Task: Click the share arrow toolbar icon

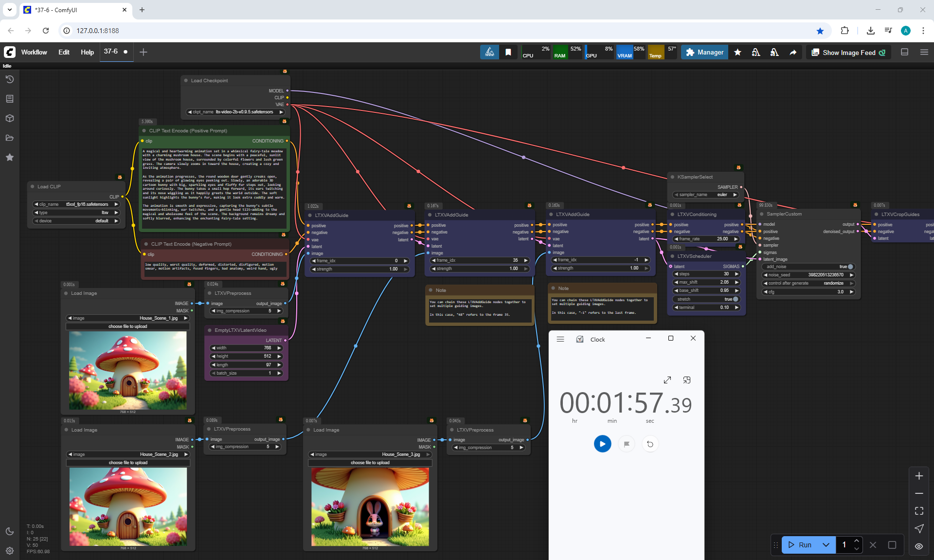Action: [x=793, y=53]
